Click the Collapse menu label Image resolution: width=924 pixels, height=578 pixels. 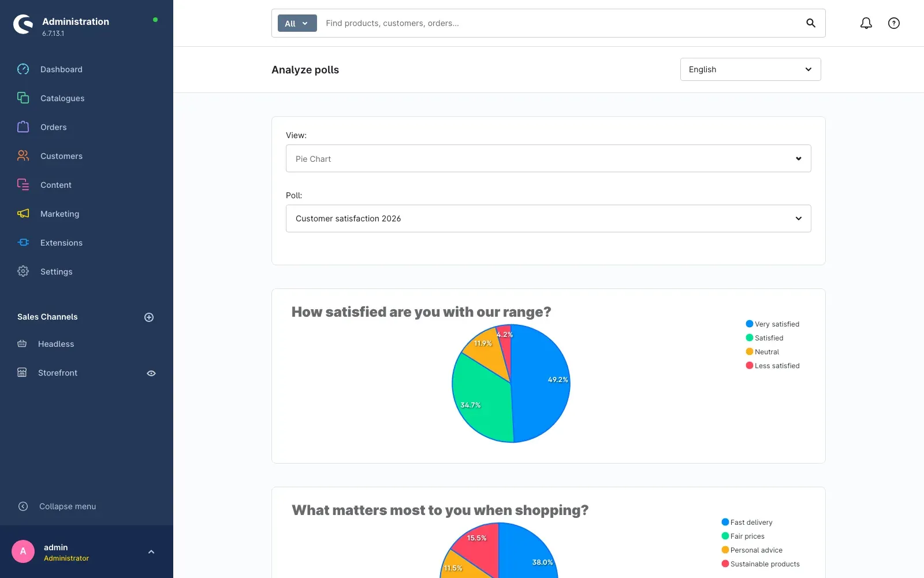click(x=68, y=506)
